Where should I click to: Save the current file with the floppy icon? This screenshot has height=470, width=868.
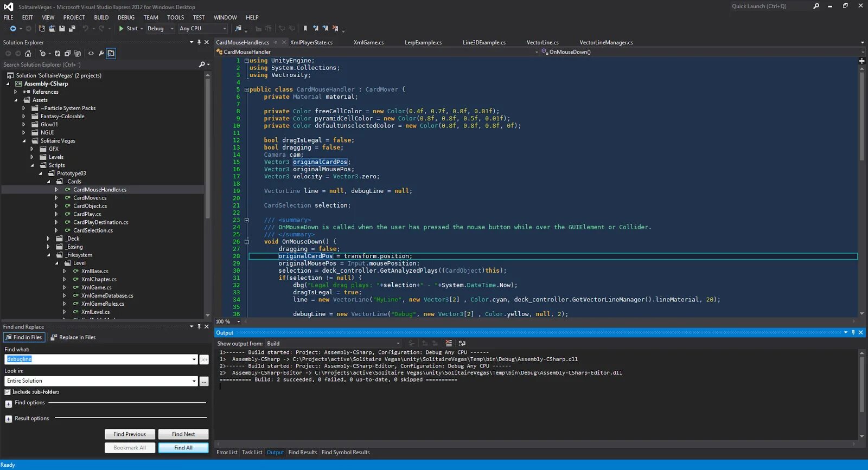click(x=62, y=29)
